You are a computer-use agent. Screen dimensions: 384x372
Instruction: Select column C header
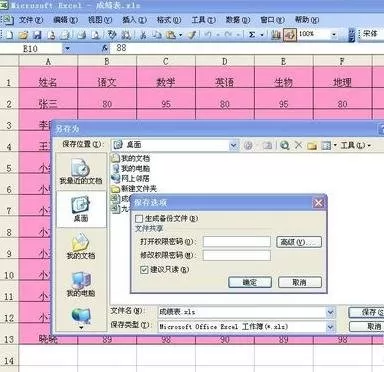pos(166,61)
